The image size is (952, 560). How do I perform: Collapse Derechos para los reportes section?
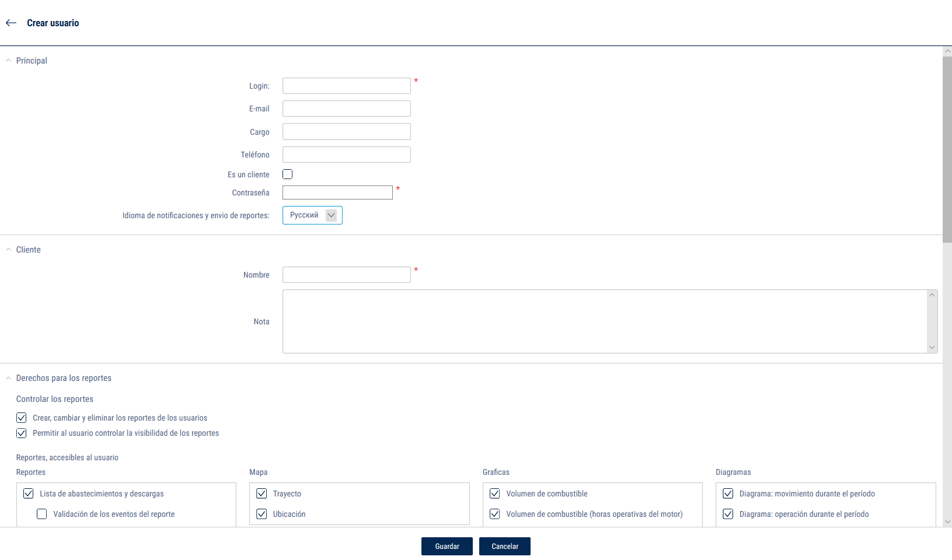coord(8,378)
